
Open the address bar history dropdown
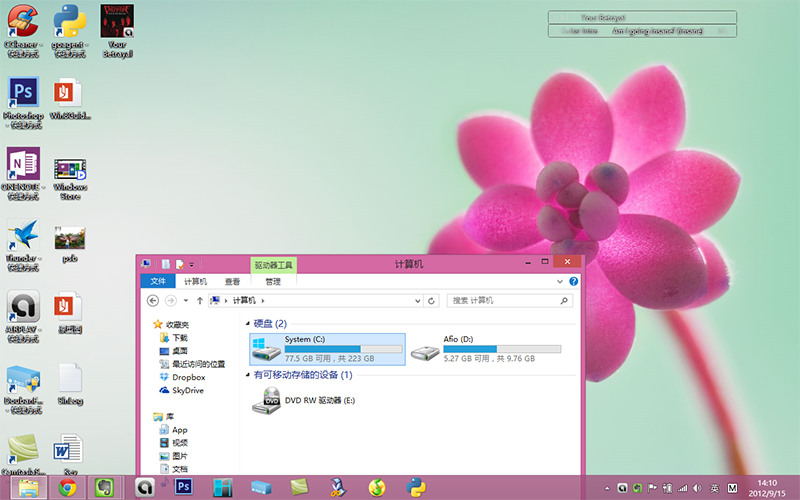tap(418, 301)
